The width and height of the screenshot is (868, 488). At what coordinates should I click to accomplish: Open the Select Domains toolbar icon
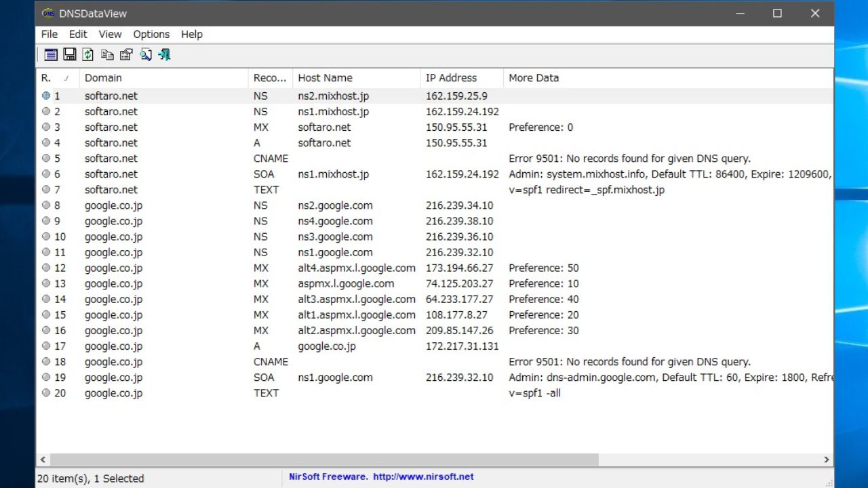(51, 55)
